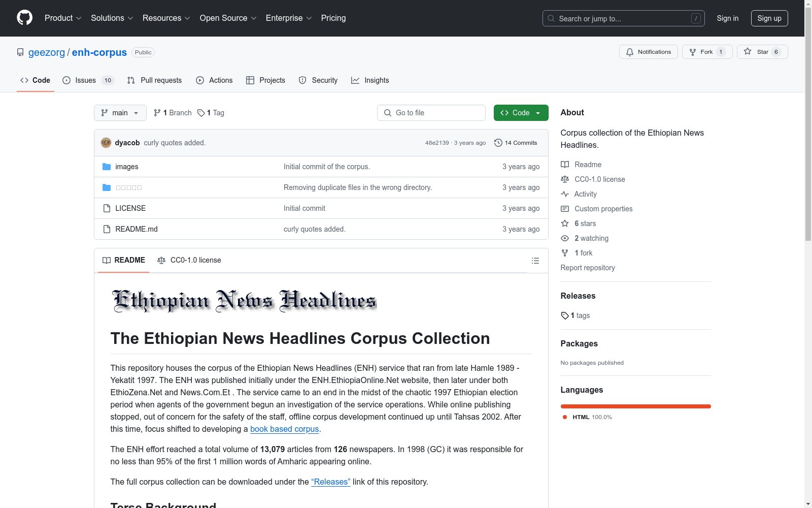Open the README outline list icon
The height and width of the screenshot is (508, 812).
tap(535, 261)
